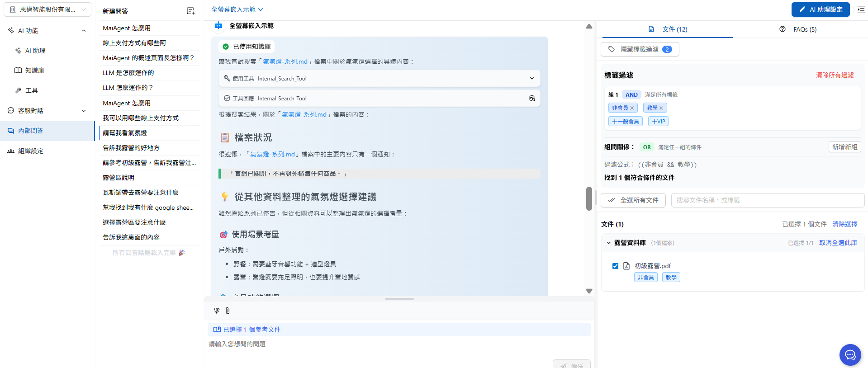868x368 pixels.
Task: Click 清除所有過濾 link
Action: [835, 75]
